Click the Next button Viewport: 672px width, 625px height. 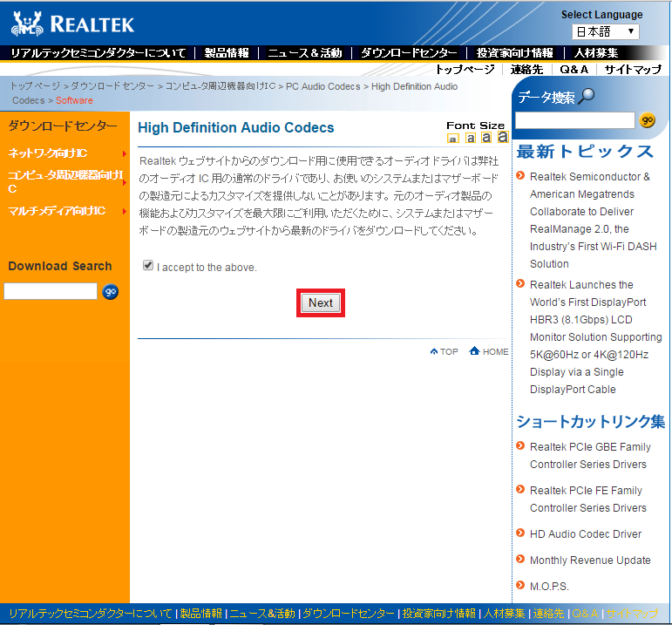(x=321, y=302)
